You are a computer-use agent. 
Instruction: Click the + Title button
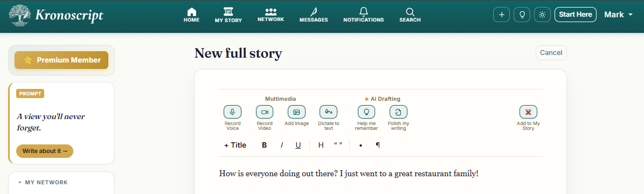click(236, 145)
